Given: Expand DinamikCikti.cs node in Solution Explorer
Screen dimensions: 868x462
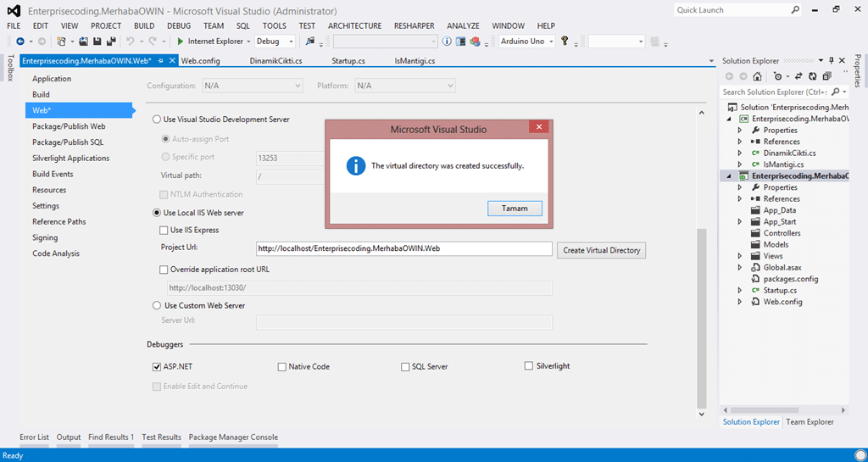Looking at the screenshot, I should coord(740,153).
